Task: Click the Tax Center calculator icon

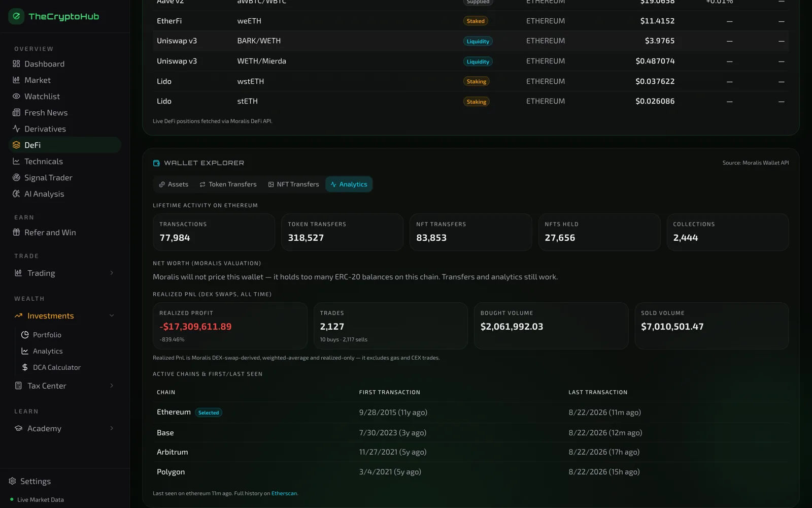Action: [18, 386]
